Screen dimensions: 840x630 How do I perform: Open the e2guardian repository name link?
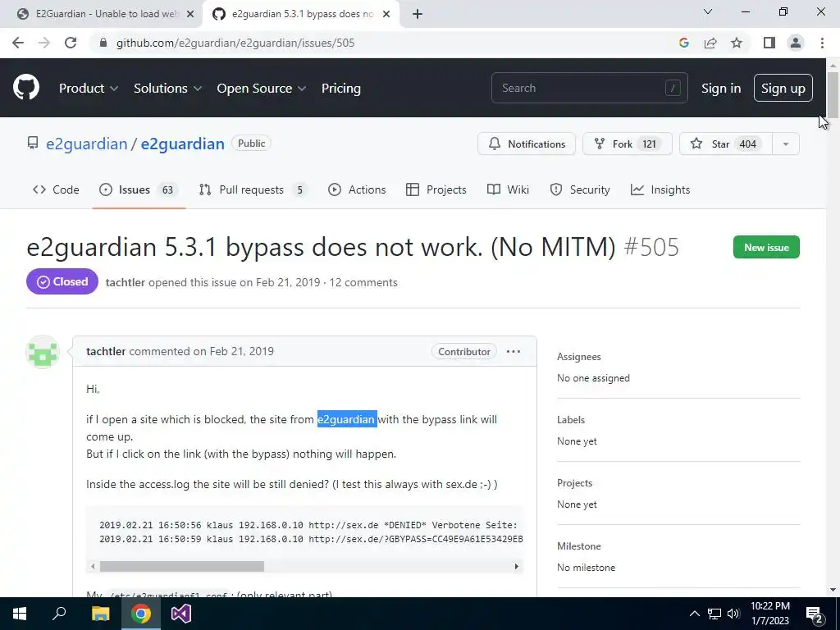coord(183,144)
